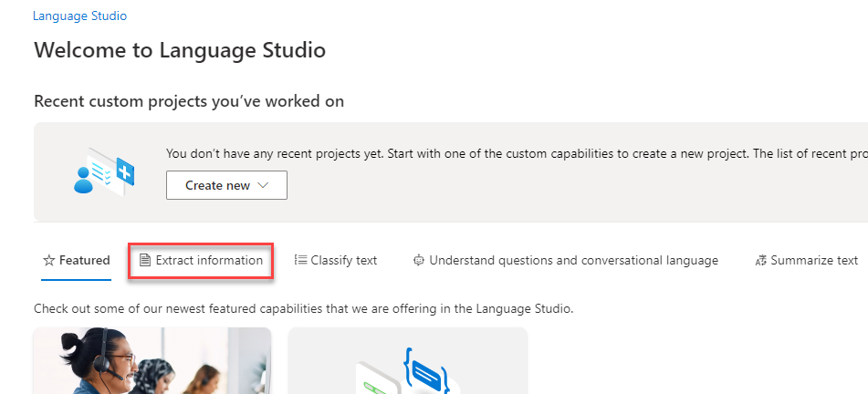Click the no recent projects yet message
868x394 pixels.
517,154
